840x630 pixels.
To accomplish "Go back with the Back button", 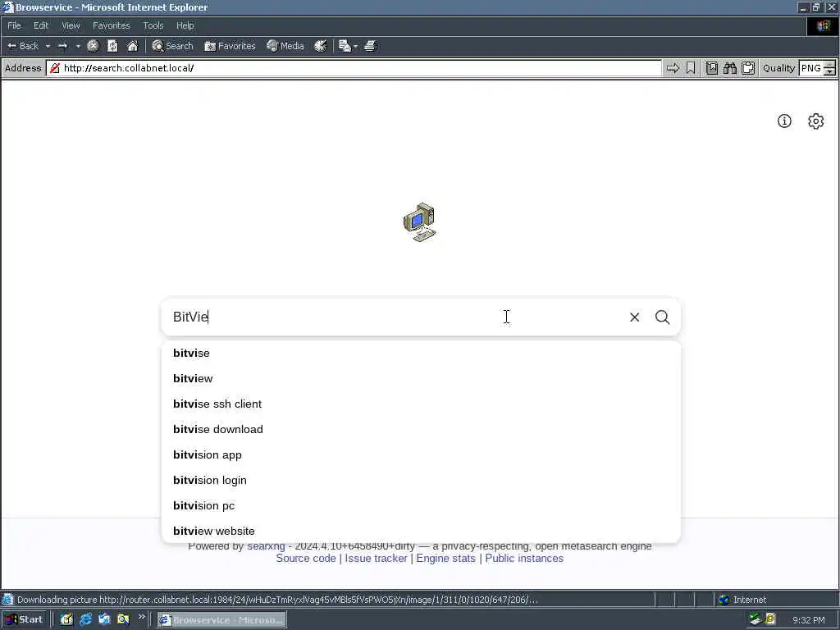I will [x=23, y=46].
